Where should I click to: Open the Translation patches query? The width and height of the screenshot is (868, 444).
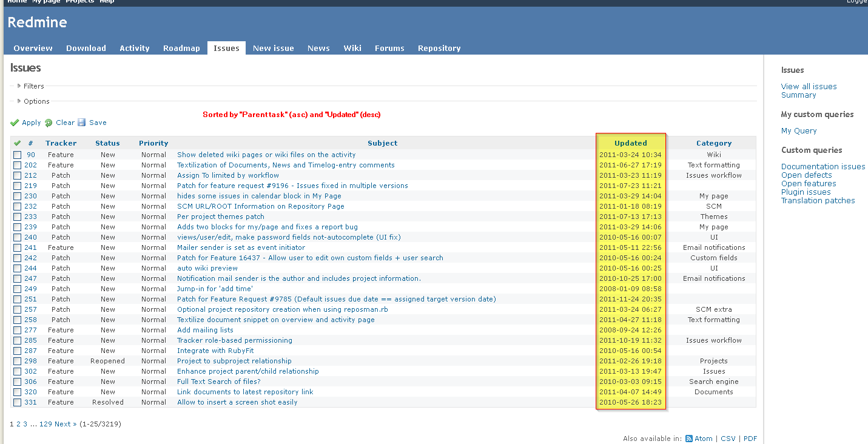tap(818, 201)
